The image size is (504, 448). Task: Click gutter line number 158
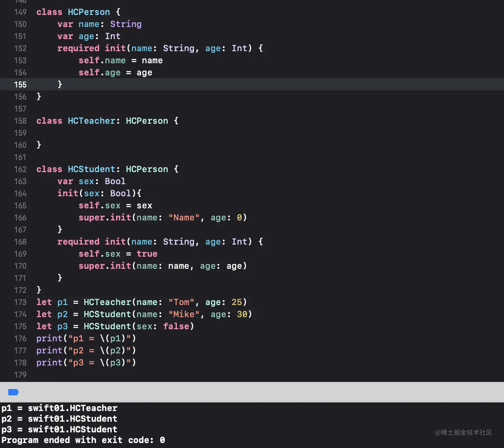tap(20, 121)
